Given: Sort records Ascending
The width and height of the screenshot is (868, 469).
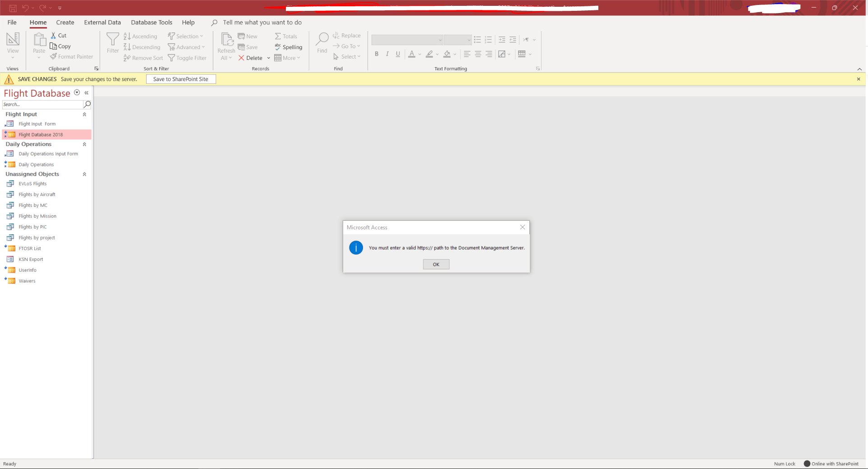Looking at the screenshot, I should (140, 36).
